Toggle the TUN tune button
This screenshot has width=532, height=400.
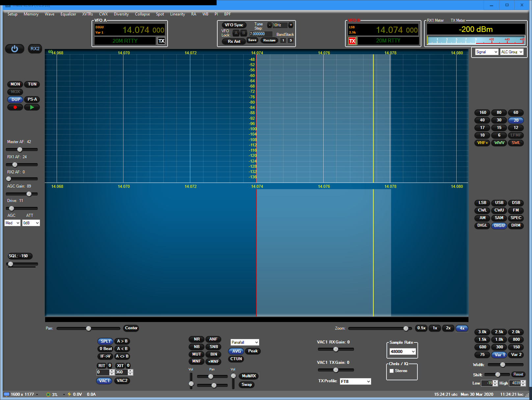tap(32, 84)
